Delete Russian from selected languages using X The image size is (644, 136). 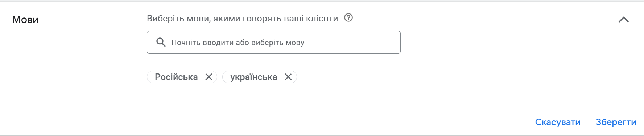click(209, 77)
